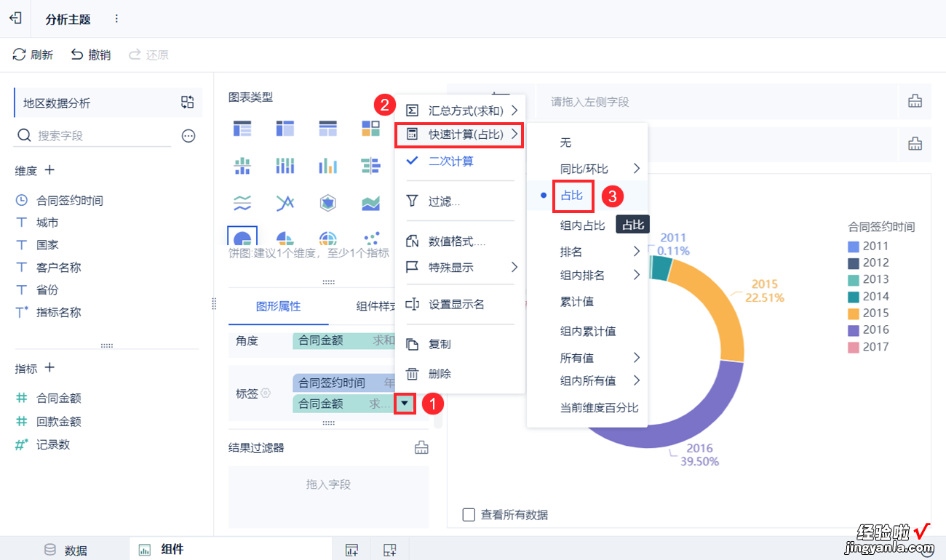
Task: Toggle the 二次计算 checked menu item
Action: point(460,161)
